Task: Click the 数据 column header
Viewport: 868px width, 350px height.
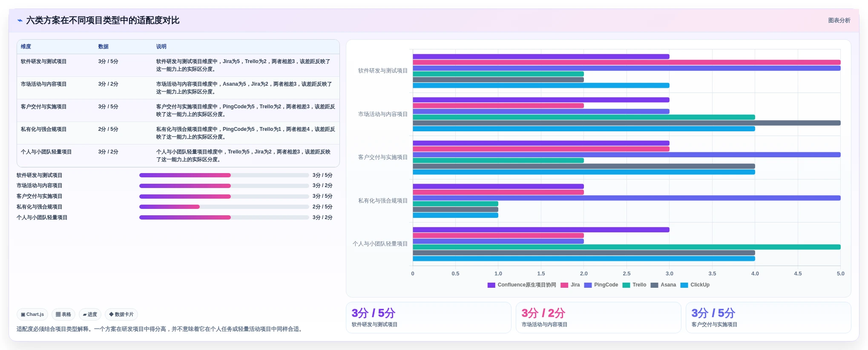Action: click(103, 46)
